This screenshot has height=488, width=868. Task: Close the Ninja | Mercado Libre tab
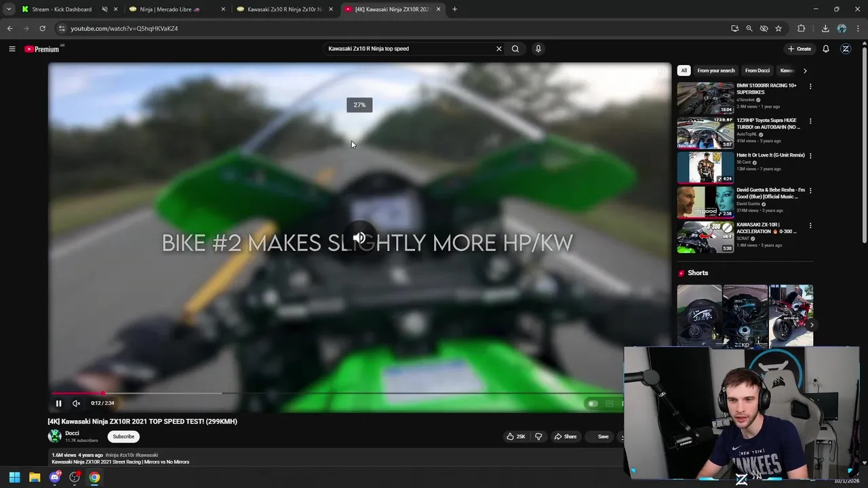(223, 9)
